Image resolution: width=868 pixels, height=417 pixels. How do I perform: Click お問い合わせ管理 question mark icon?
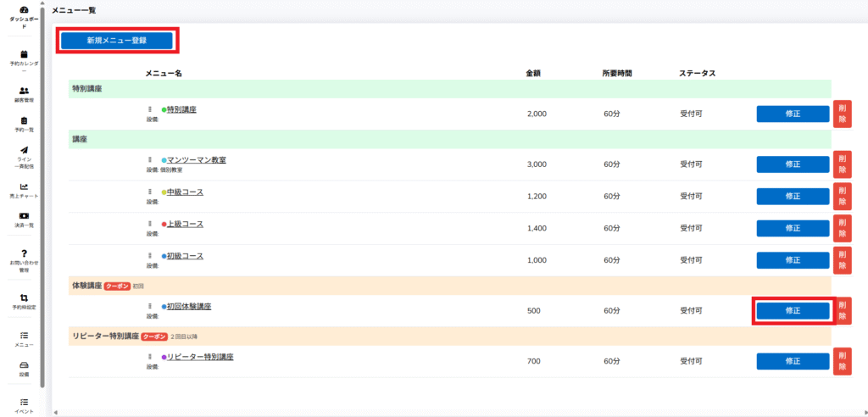tap(24, 253)
